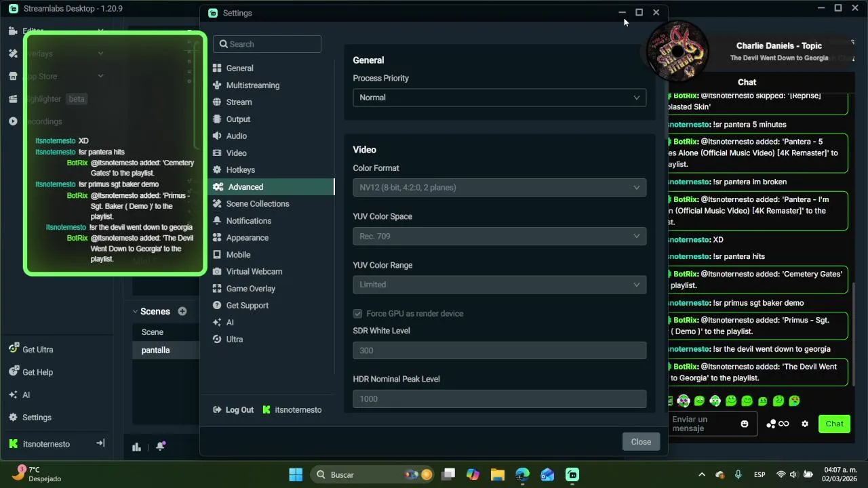Click SDR White Level field
The height and width of the screenshot is (488, 868).
pos(499,350)
